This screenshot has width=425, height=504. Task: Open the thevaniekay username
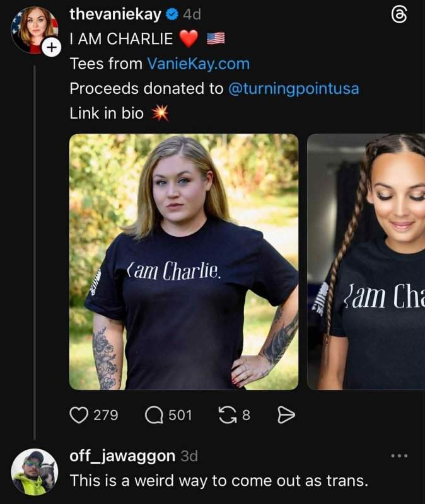tap(115, 14)
